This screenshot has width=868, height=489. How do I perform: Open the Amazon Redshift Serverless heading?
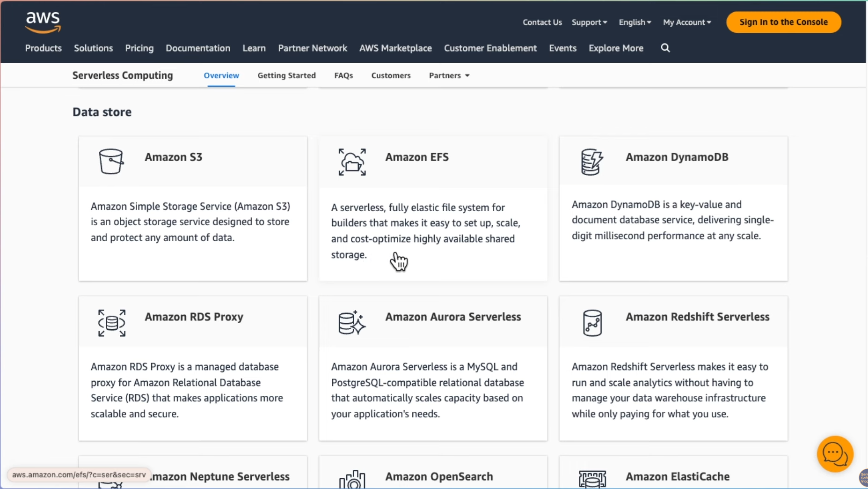pyautogui.click(x=697, y=317)
